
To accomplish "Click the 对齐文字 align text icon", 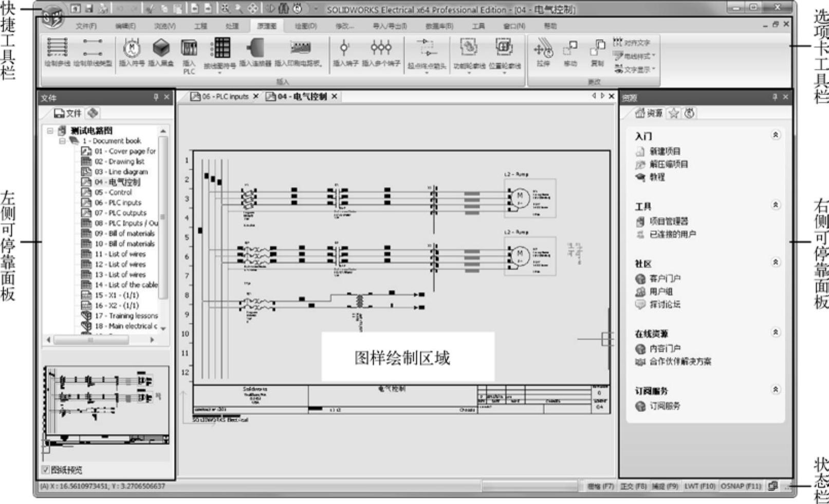I will tap(618, 42).
